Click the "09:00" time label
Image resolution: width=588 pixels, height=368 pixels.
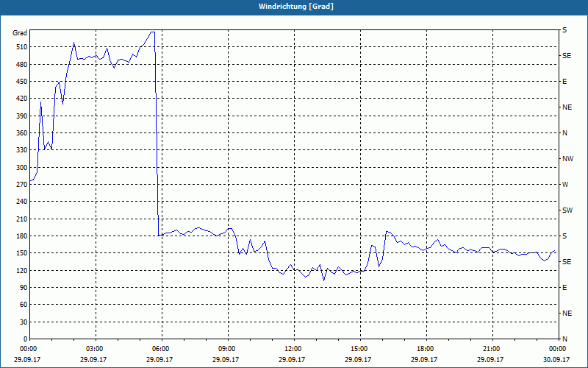[226, 349]
